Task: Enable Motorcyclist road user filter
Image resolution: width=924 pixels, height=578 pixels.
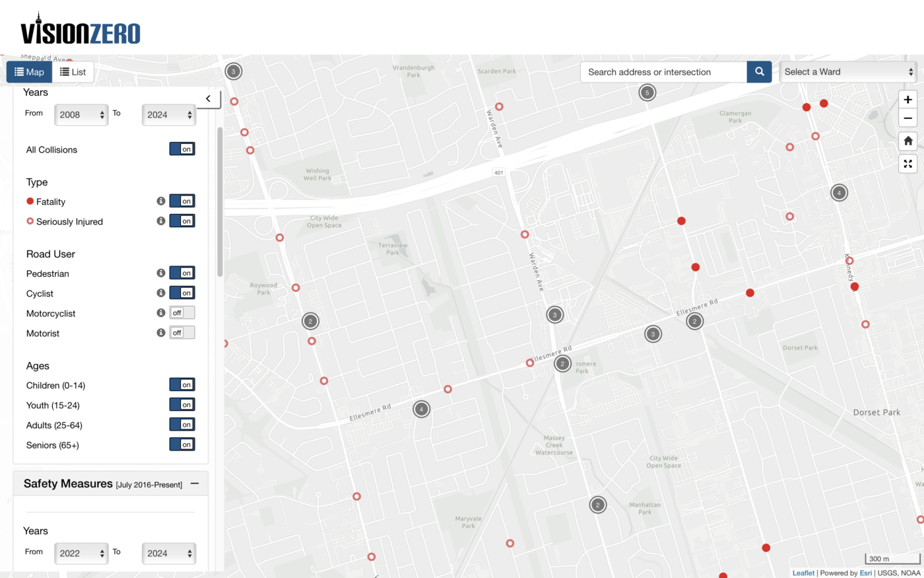Action: [182, 312]
